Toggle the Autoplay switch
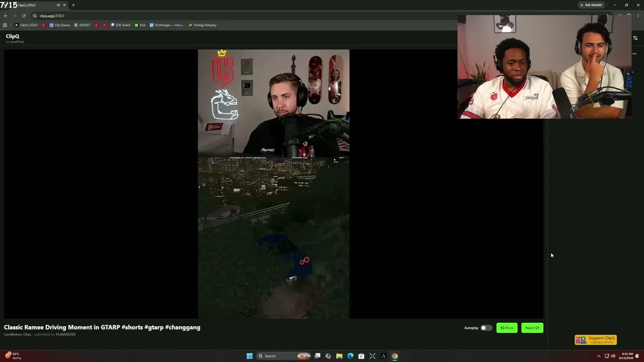This screenshot has width=644, height=362. (x=486, y=328)
